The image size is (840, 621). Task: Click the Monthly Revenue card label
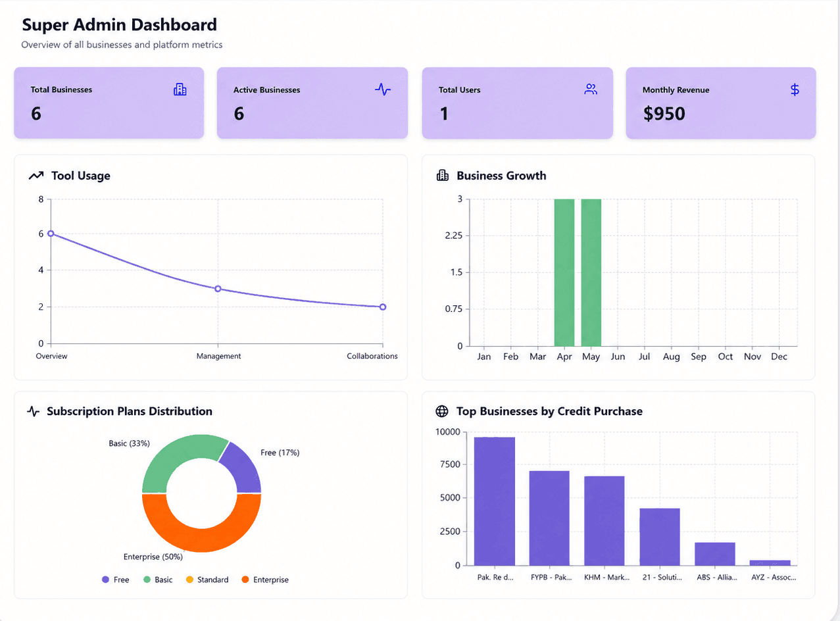click(676, 90)
